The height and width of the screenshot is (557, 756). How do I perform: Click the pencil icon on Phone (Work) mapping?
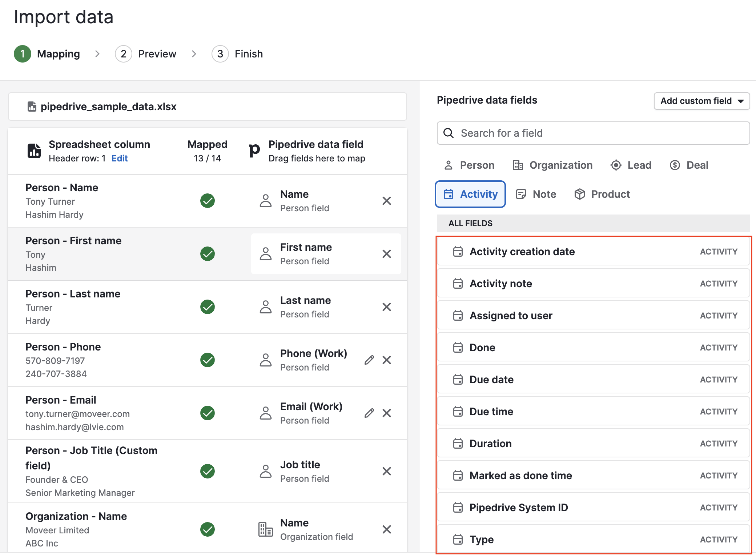pyautogui.click(x=369, y=360)
